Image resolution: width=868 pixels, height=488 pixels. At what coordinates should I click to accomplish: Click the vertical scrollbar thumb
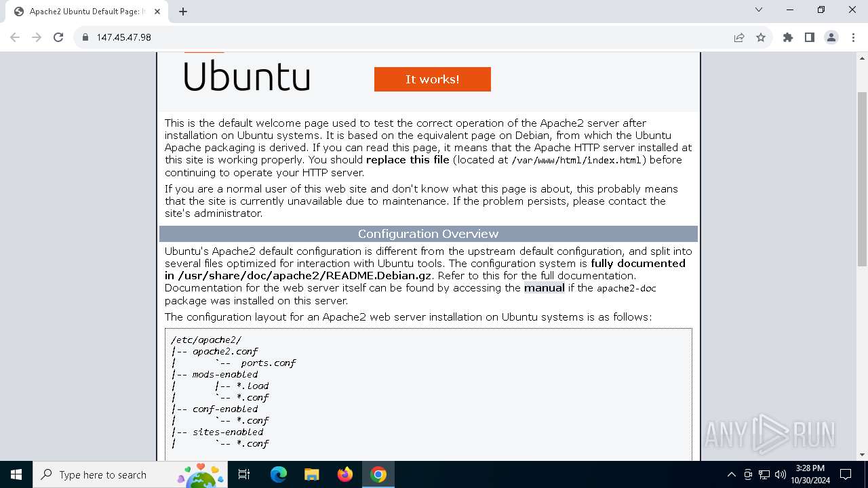[x=862, y=180]
